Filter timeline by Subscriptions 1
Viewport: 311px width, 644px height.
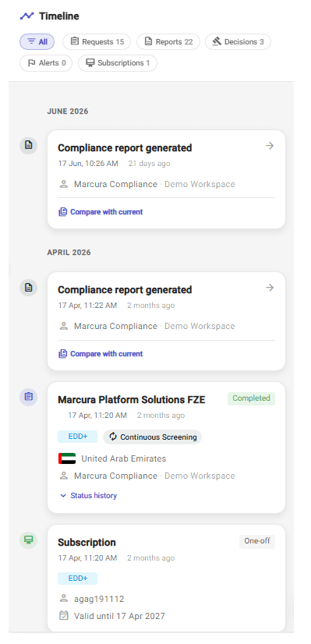pyautogui.click(x=118, y=63)
